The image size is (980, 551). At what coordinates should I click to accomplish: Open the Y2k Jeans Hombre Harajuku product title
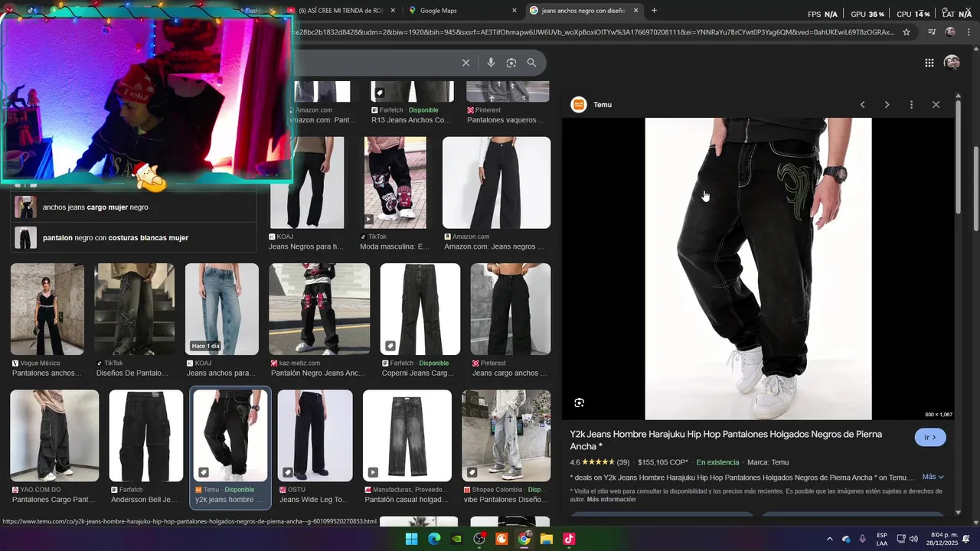[x=726, y=440]
